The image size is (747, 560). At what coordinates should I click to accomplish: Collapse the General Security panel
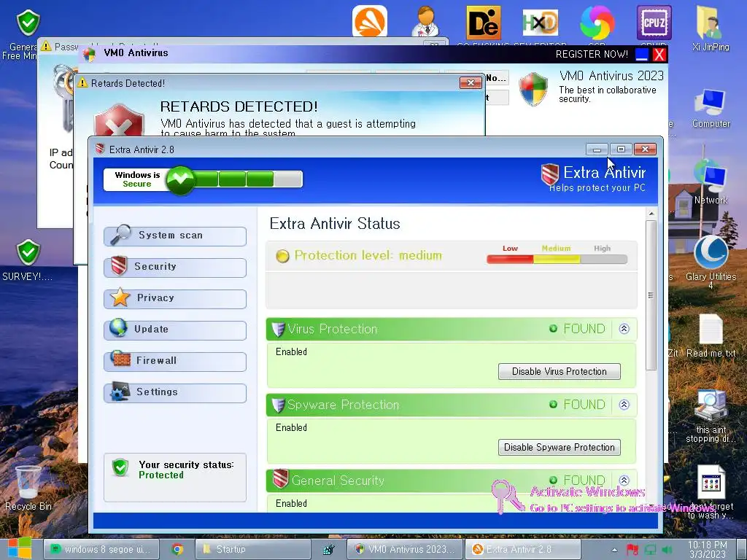[624, 480]
